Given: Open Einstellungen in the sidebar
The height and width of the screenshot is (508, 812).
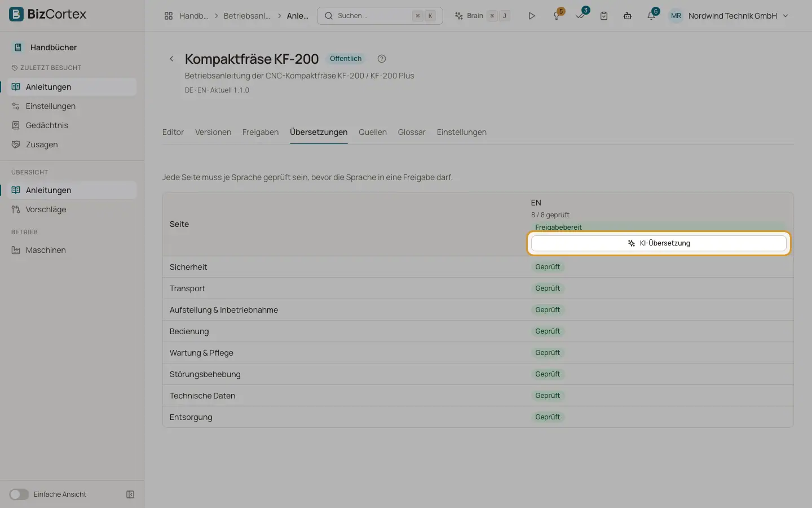Looking at the screenshot, I should point(72,106).
